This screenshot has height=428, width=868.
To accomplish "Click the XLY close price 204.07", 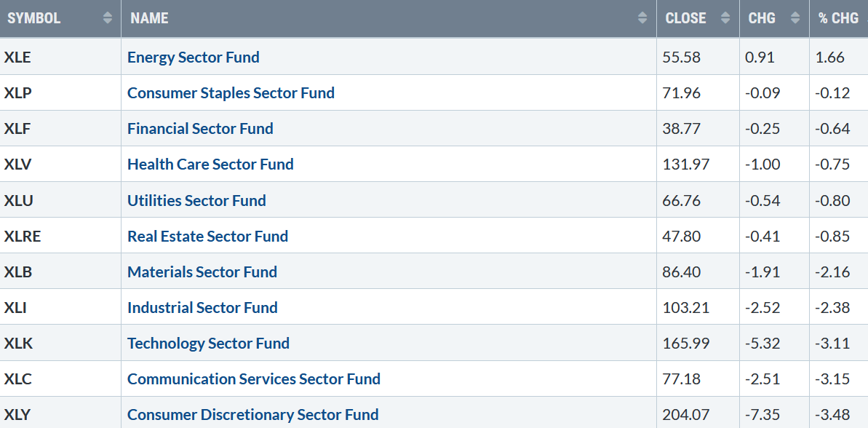I will (x=682, y=415).
